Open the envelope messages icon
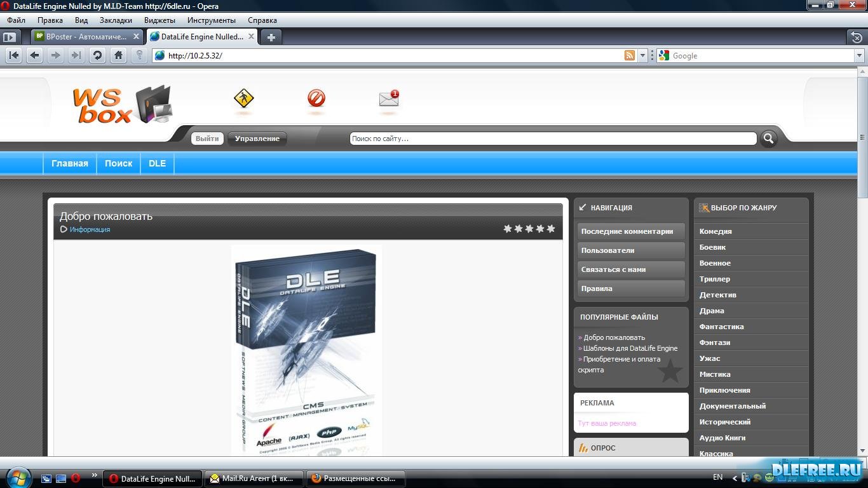The image size is (868, 488). click(x=389, y=98)
